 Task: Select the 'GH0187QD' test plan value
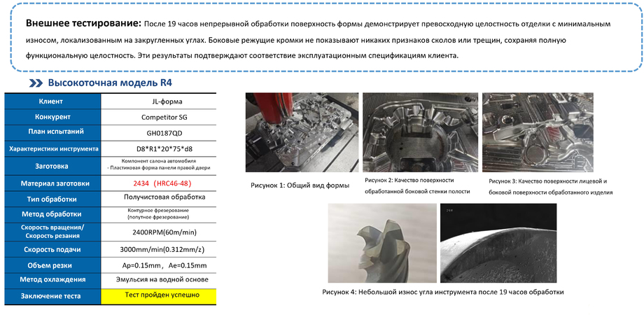click(x=158, y=132)
